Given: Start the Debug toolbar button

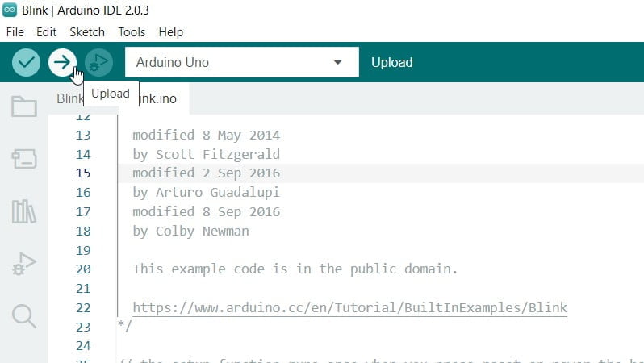Looking at the screenshot, I should [x=98, y=62].
